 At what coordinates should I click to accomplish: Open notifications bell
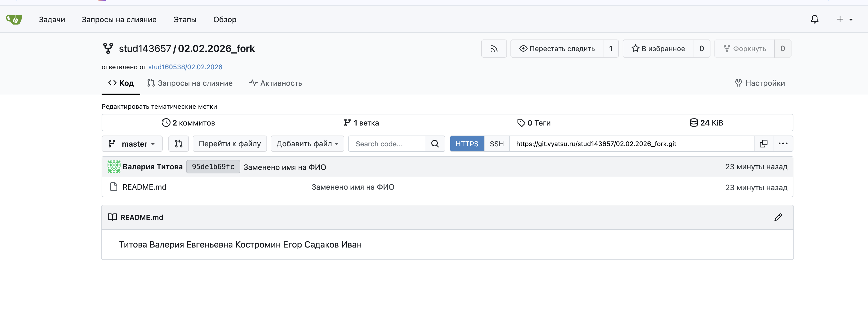(x=814, y=19)
